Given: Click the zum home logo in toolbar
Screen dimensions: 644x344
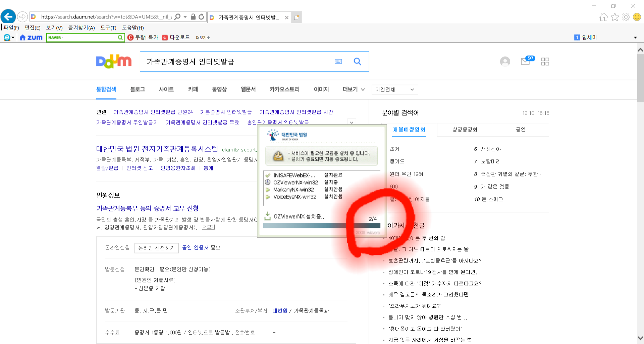Looking at the screenshot, I should [31, 38].
